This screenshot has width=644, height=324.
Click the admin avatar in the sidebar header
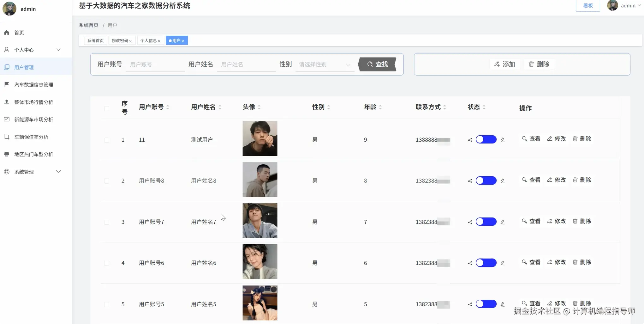point(9,9)
